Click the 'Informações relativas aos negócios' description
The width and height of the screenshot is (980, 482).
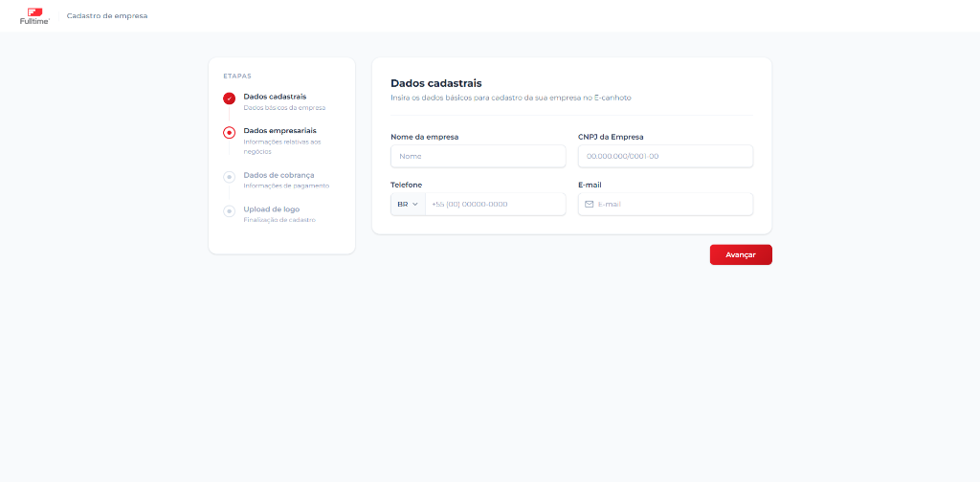[x=282, y=146]
